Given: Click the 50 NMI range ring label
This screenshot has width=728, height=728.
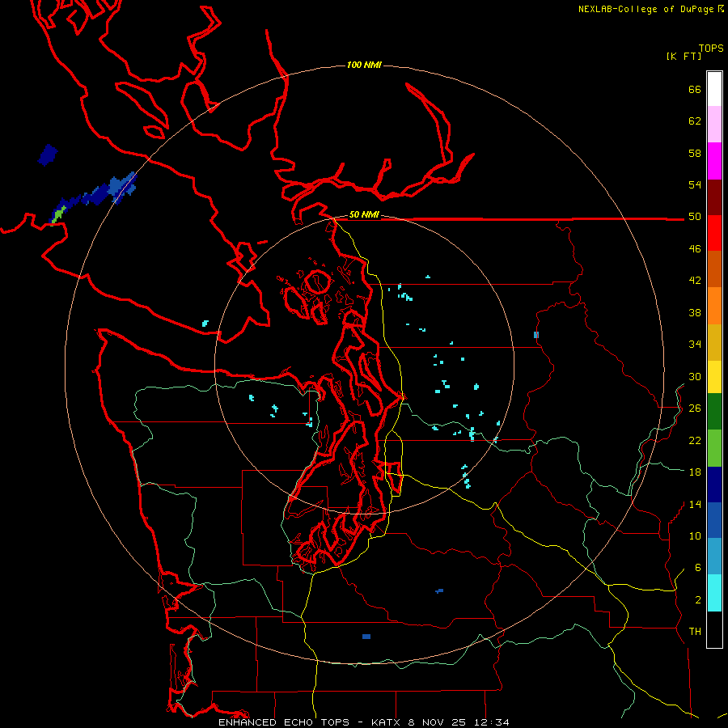Looking at the screenshot, I should coord(364,214).
